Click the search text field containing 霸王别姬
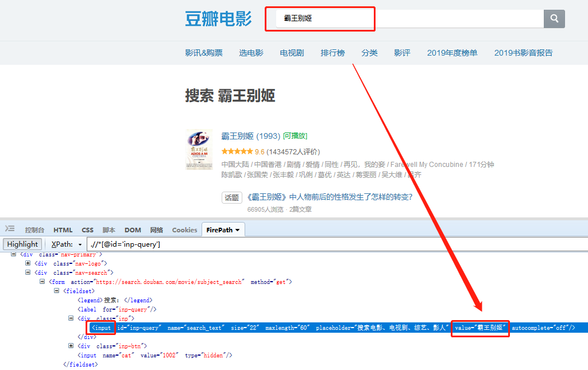 [410, 19]
